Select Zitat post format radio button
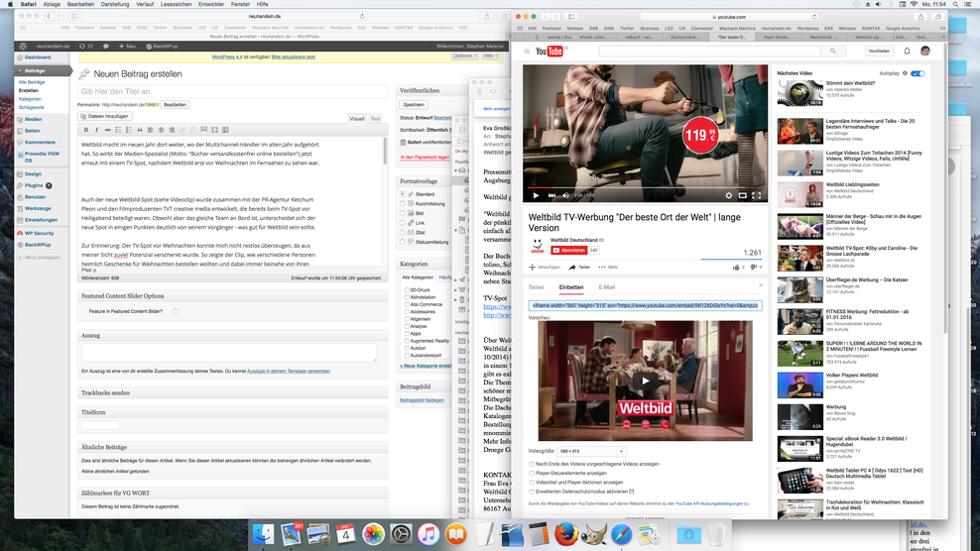The height and width of the screenshot is (551, 980). click(403, 233)
